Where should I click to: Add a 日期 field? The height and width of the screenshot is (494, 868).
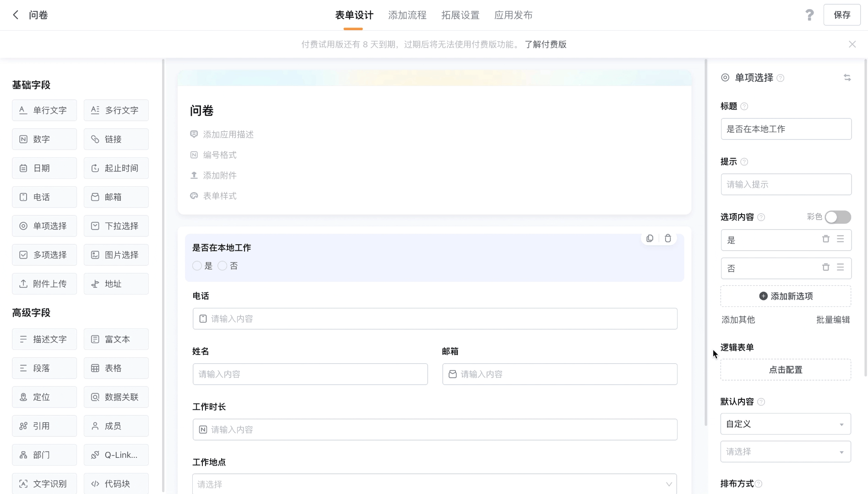(44, 168)
